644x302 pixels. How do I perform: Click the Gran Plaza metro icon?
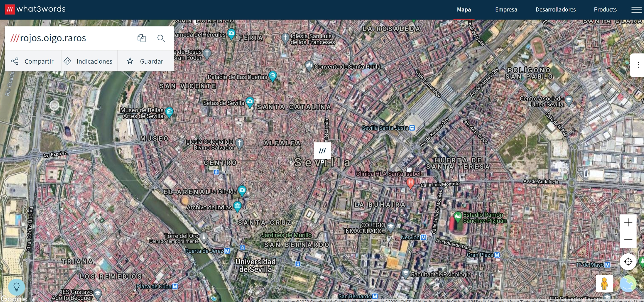tap(497, 255)
